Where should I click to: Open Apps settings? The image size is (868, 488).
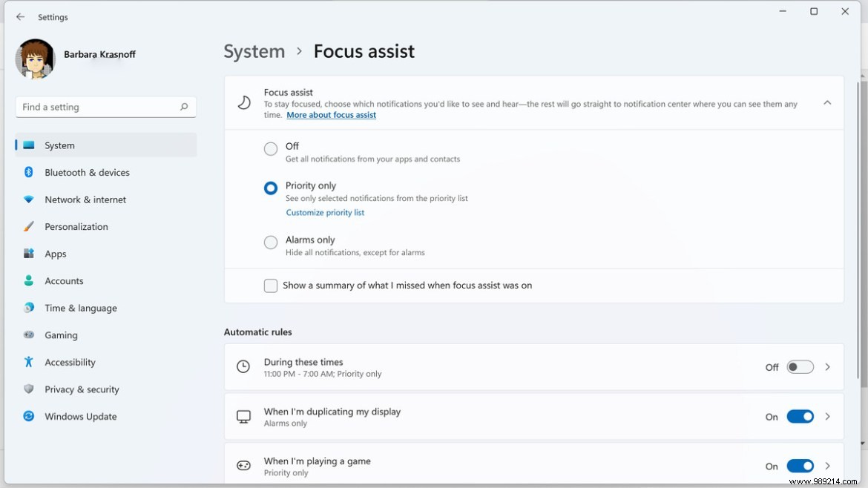pyautogui.click(x=56, y=254)
